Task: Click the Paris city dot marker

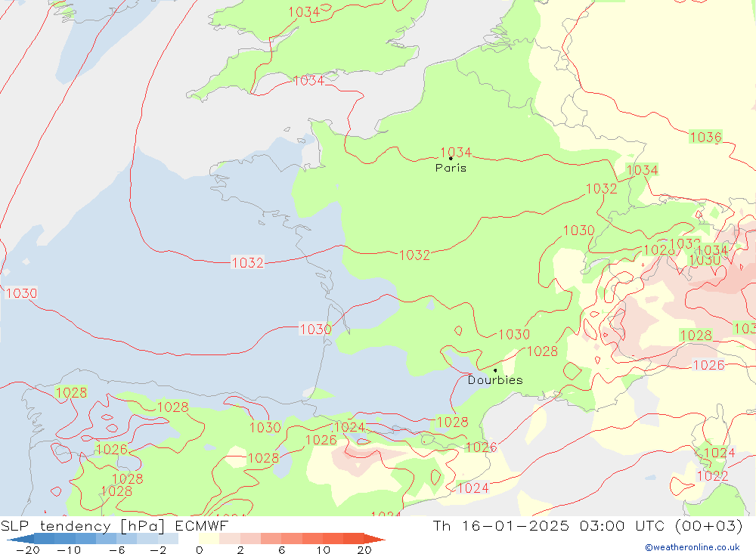Action: pos(451,159)
